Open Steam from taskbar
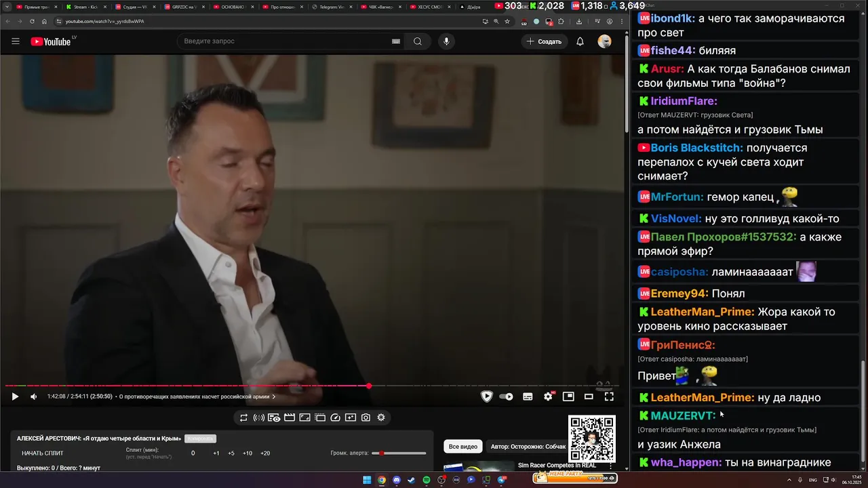Screen dimensions: 868x488 pyautogui.click(x=412, y=480)
